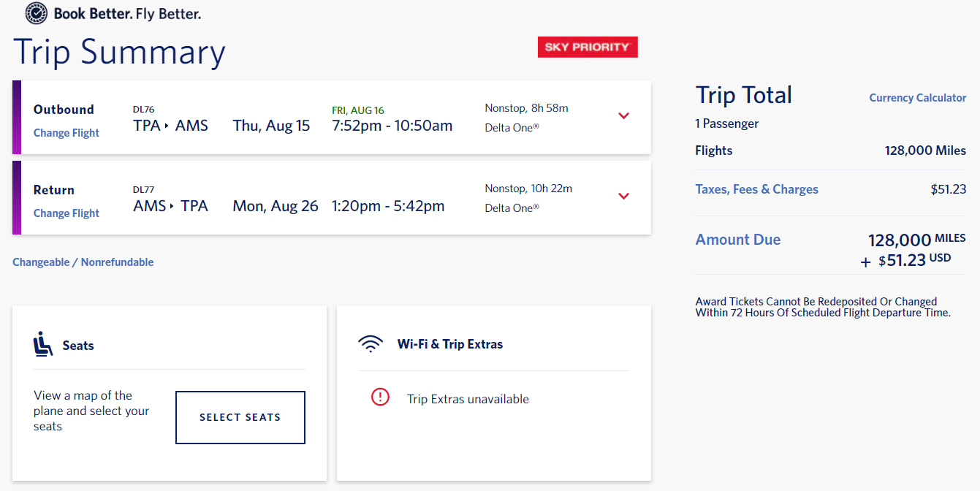Click the Wi-Fi icon in Trip Extras
The height and width of the screenshot is (491, 980).
click(371, 343)
